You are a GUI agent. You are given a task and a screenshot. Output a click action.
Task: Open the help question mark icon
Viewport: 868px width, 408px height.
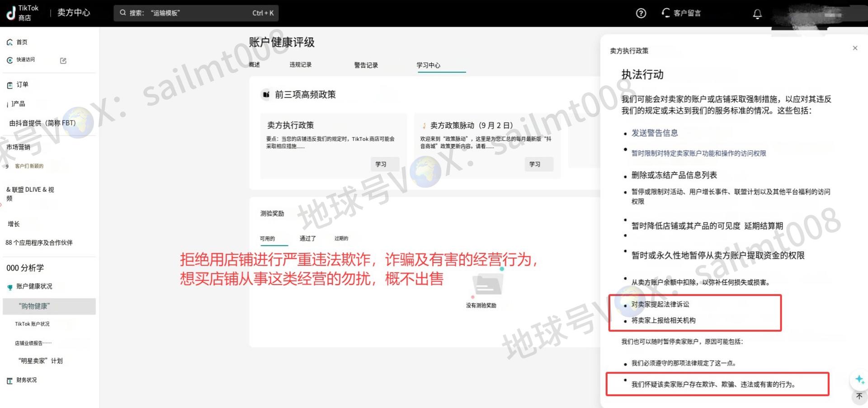[641, 13]
